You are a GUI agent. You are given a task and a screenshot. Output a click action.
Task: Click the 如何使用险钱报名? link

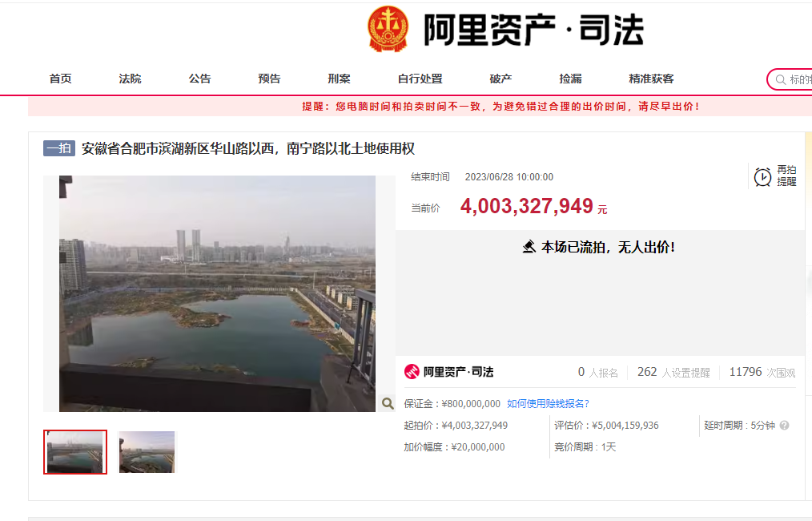[548, 403]
